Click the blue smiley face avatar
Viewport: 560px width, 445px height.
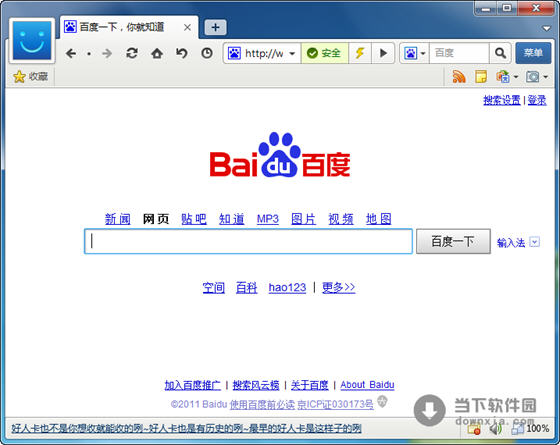pyautogui.click(x=32, y=40)
